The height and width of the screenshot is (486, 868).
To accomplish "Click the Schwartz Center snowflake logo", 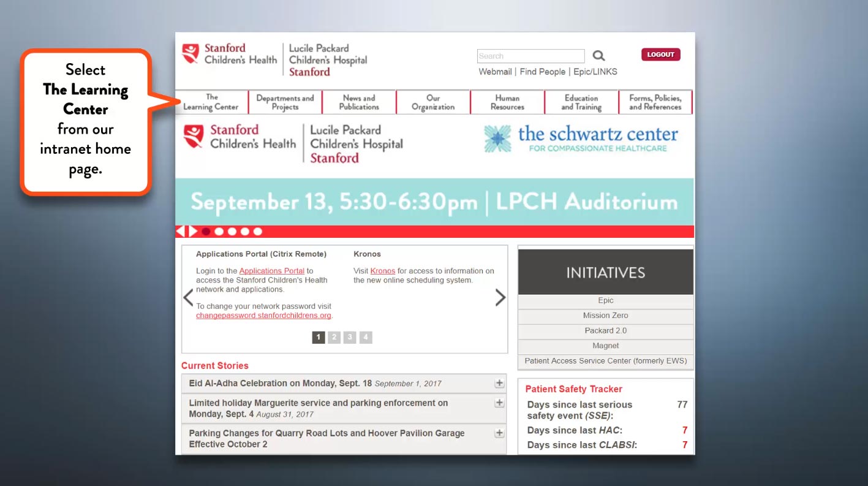I will pyautogui.click(x=497, y=139).
